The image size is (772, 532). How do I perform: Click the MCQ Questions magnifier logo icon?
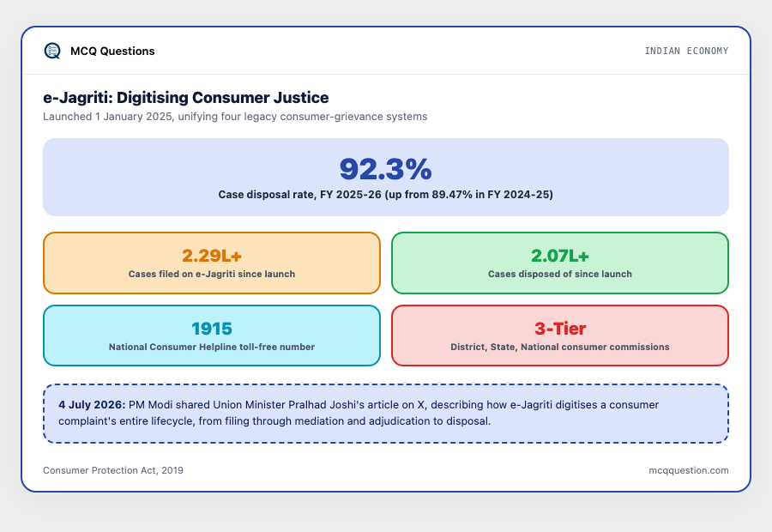52,51
